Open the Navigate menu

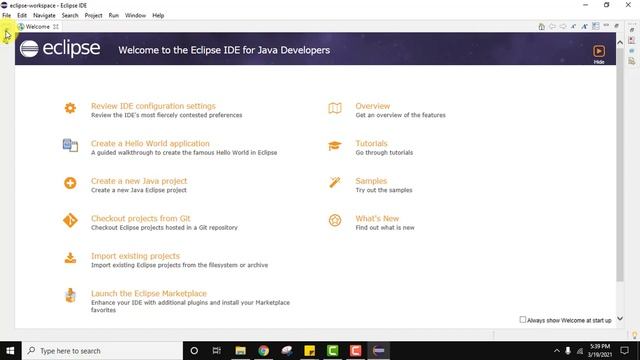pyautogui.click(x=44, y=16)
